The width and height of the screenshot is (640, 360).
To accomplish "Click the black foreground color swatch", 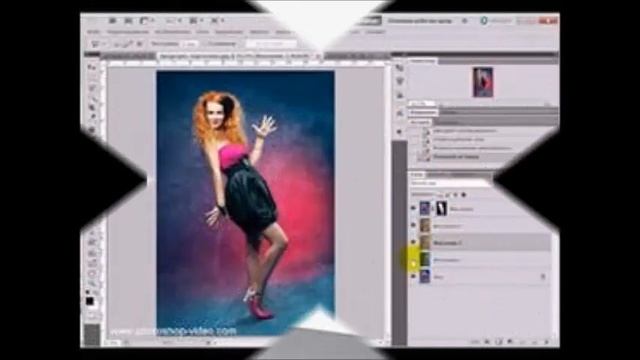I will [89, 301].
